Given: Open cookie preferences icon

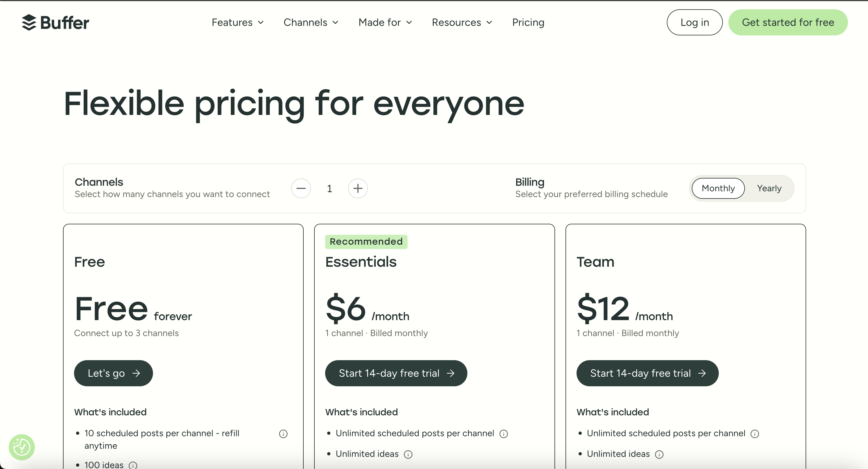Looking at the screenshot, I should click(22, 447).
